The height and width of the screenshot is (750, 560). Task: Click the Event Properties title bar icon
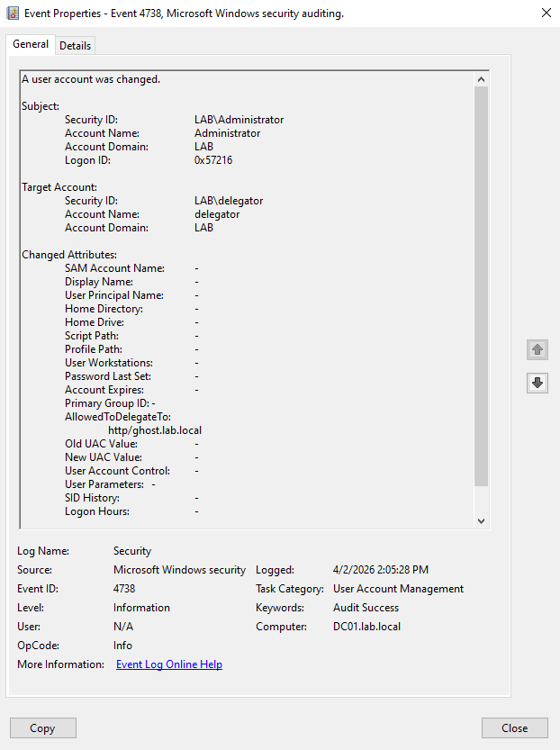point(14,14)
